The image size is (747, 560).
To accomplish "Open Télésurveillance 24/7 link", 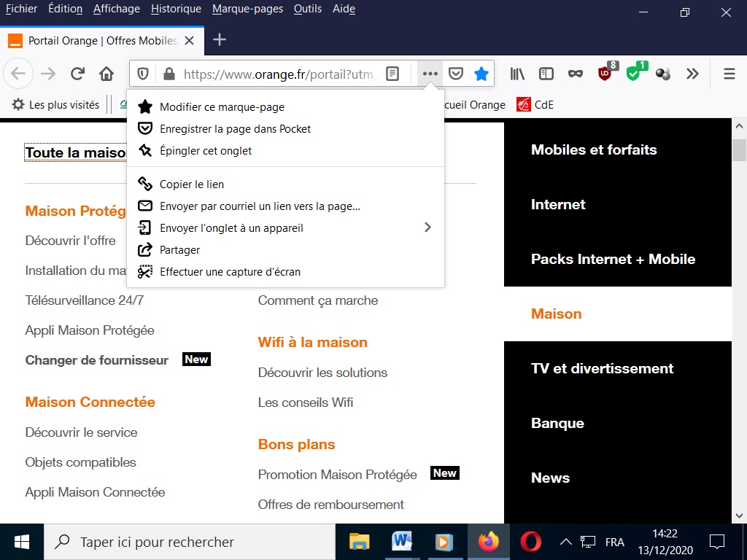I will point(85,300).
